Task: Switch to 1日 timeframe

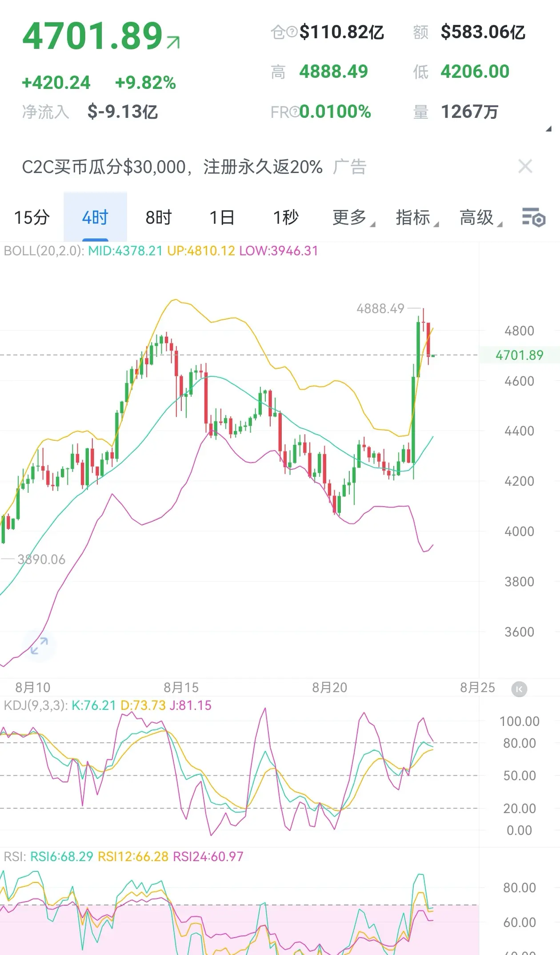Action: click(x=222, y=218)
